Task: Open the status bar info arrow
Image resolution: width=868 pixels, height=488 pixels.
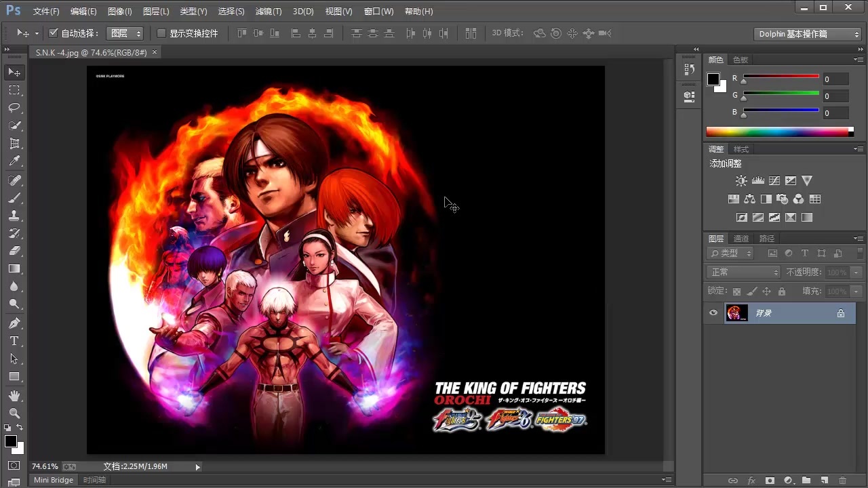Action: [x=197, y=466]
